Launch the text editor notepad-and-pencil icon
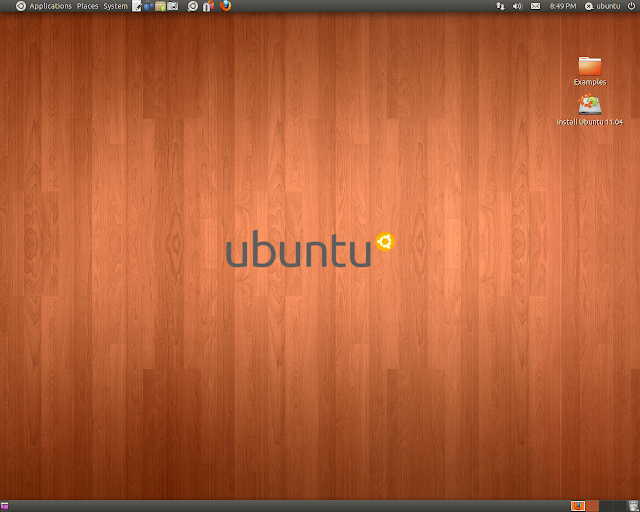 pos(137,6)
